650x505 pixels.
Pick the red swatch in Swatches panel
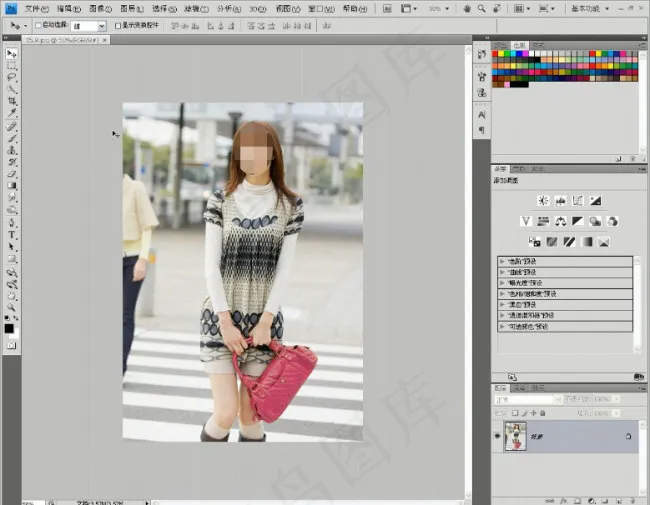(x=495, y=54)
